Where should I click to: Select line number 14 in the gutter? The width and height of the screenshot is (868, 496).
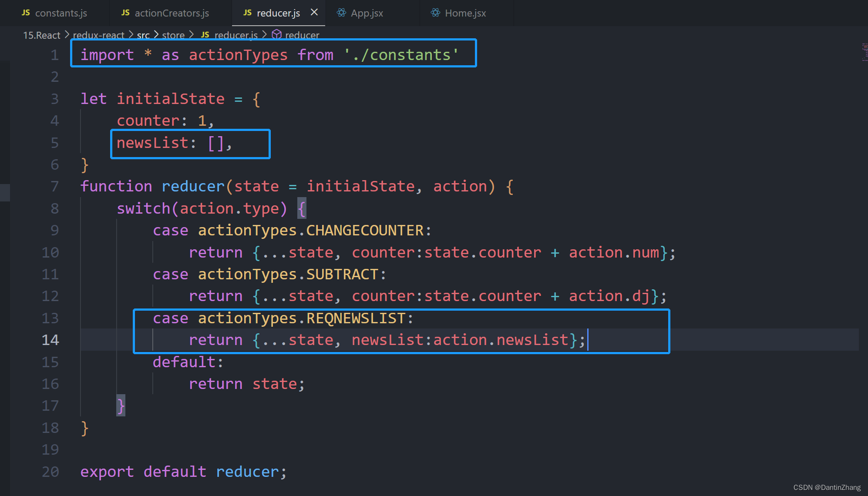(50, 340)
